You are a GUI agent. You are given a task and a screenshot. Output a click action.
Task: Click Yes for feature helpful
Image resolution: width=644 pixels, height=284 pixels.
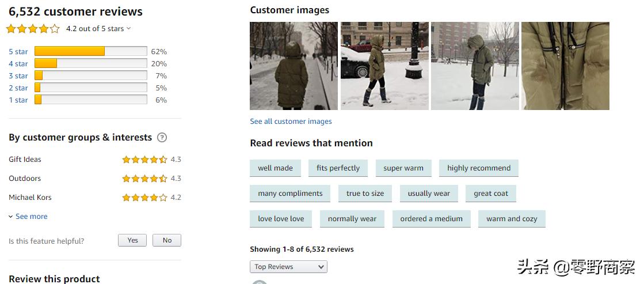132,240
